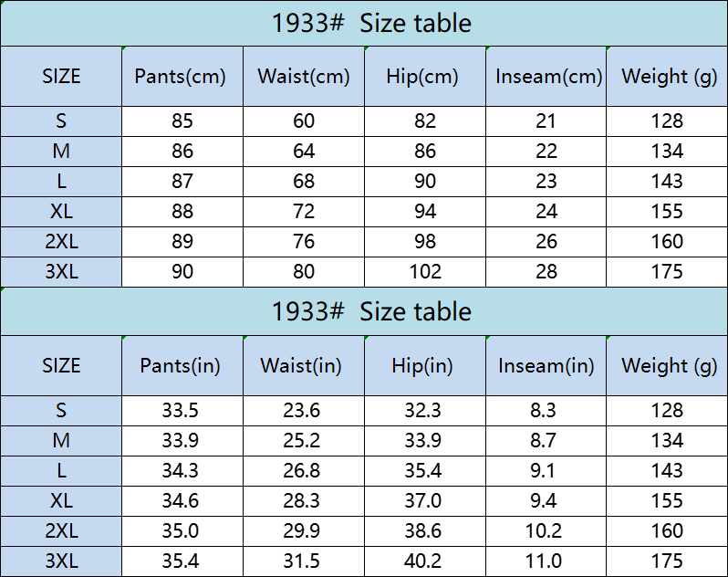Click the Inseam(cm) header cell
This screenshot has width=728, height=577.
[x=546, y=76]
